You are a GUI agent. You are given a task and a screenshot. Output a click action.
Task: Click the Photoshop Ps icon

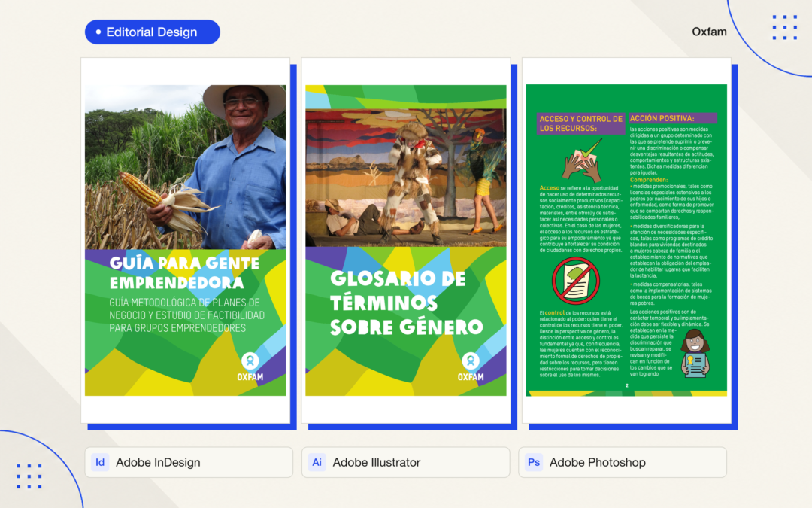point(534,462)
